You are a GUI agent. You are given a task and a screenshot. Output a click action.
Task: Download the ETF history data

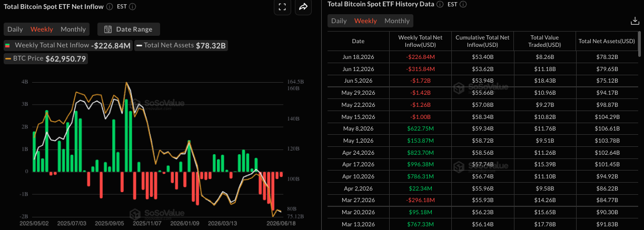[635, 21]
